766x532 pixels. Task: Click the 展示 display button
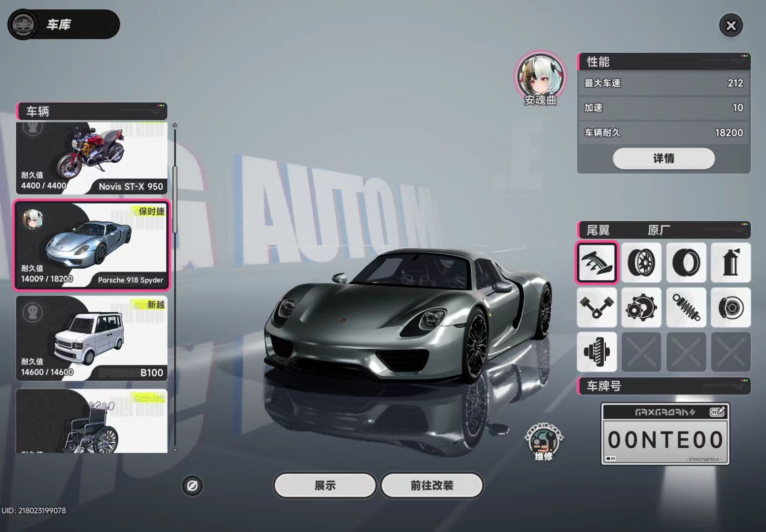point(325,486)
